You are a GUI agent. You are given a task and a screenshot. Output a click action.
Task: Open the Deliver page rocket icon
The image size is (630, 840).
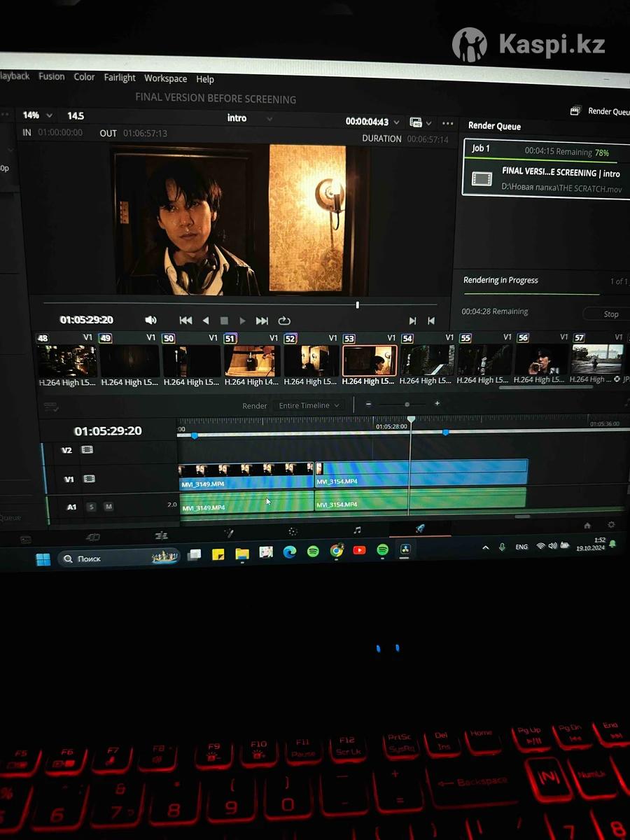[x=420, y=529]
